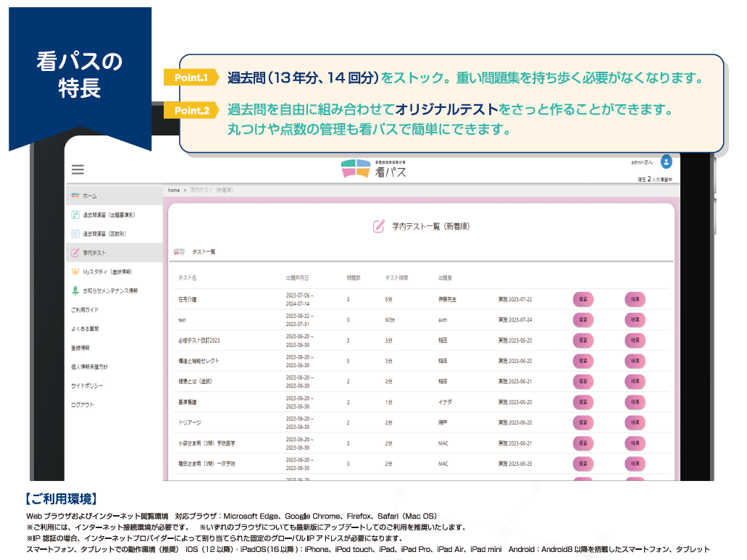The image size is (747, 560).
Task: Click the 看パス logo in the header
Action: 373,168
